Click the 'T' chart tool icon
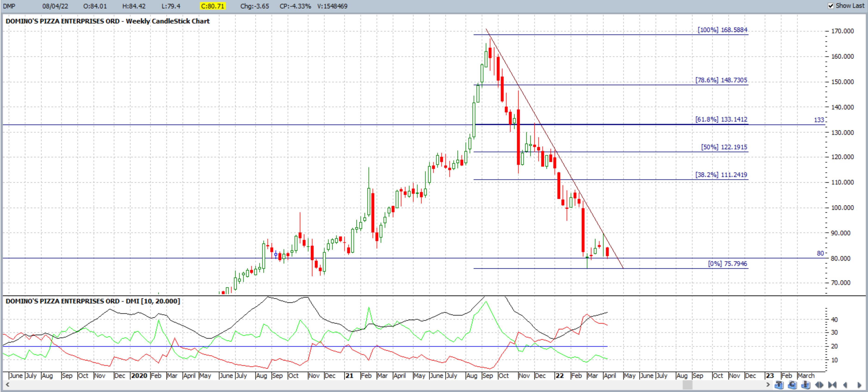Viewport: 868px width, 392px height. click(x=779, y=385)
